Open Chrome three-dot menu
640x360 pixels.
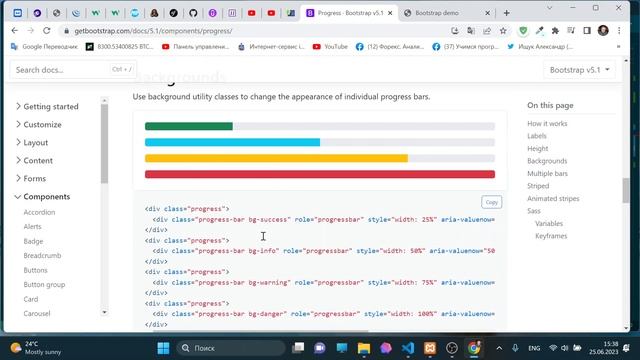coord(619,31)
